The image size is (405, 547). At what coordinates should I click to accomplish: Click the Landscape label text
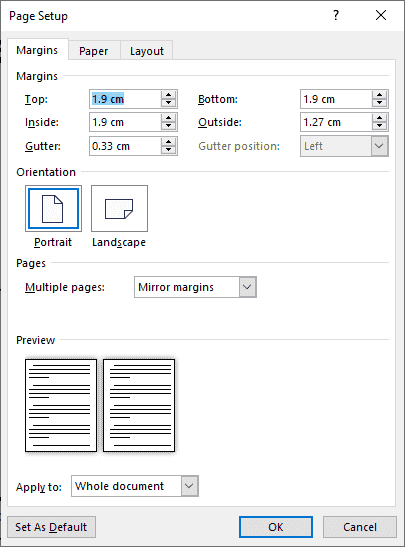tap(119, 242)
